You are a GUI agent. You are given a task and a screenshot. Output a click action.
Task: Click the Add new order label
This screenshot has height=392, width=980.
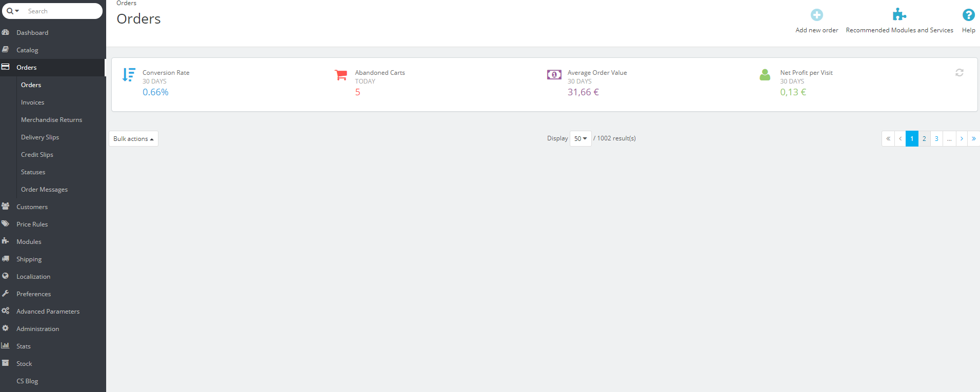coord(817,30)
